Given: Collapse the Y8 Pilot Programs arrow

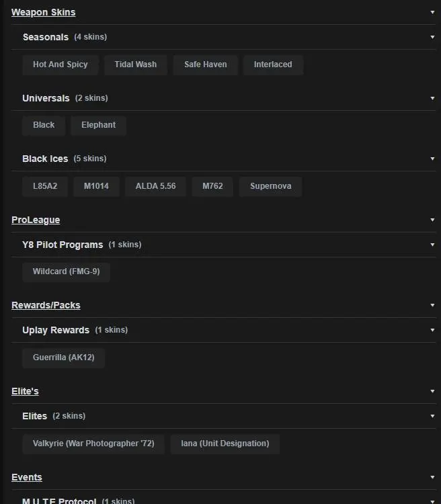Looking at the screenshot, I should coord(432,245).
